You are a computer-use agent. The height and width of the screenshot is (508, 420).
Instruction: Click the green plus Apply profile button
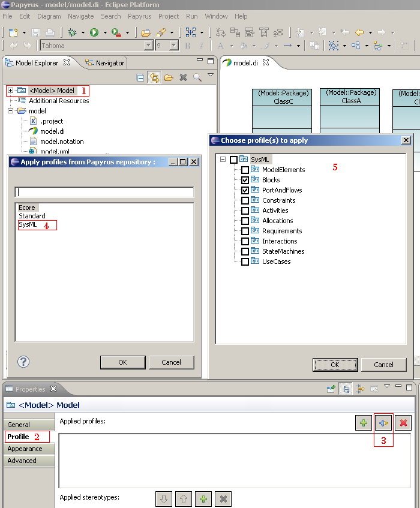[363, 423]
